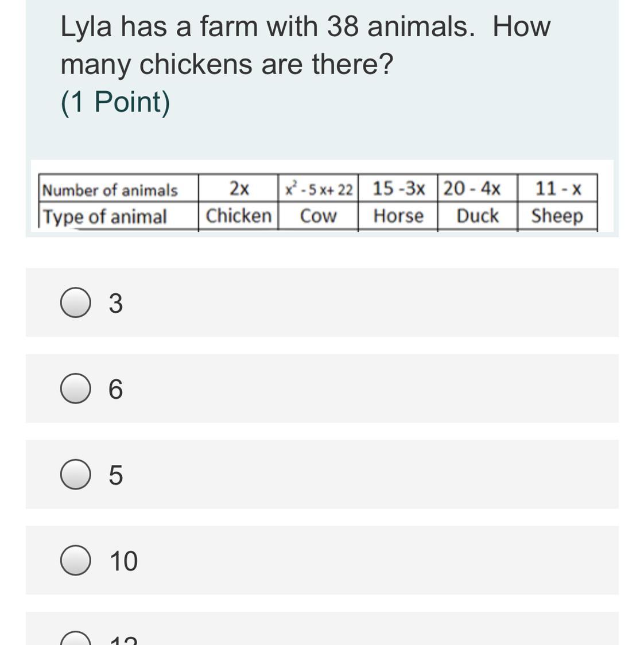644x645 pixels.
Task: Click the "2x" table cell
Action: [x=239, y=188]
